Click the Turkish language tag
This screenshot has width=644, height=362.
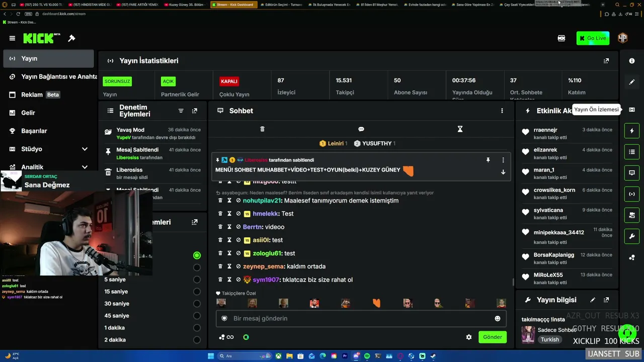point(550,339)
